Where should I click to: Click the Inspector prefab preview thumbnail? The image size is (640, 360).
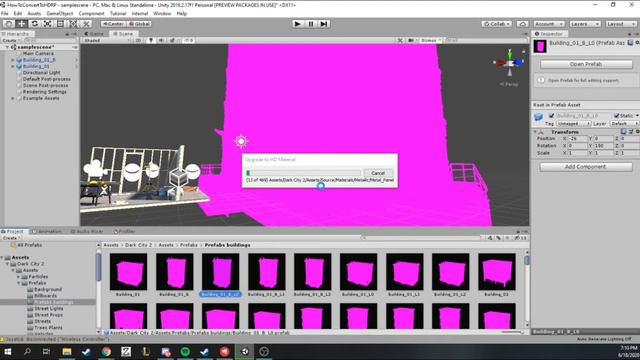coord(540,46)
